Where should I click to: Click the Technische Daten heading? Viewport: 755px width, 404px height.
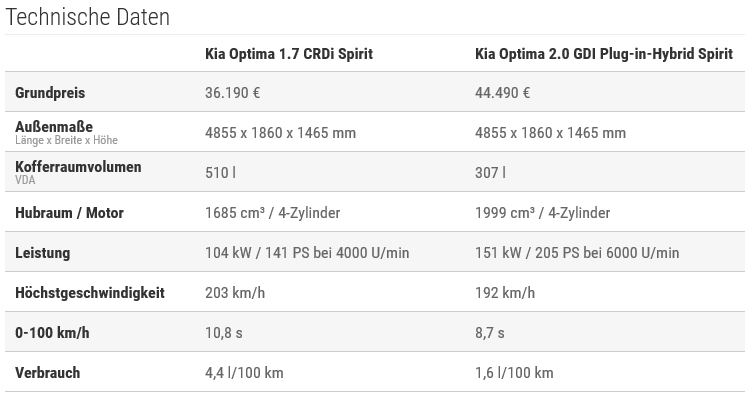pyautogui.click(x=88, y=17)
